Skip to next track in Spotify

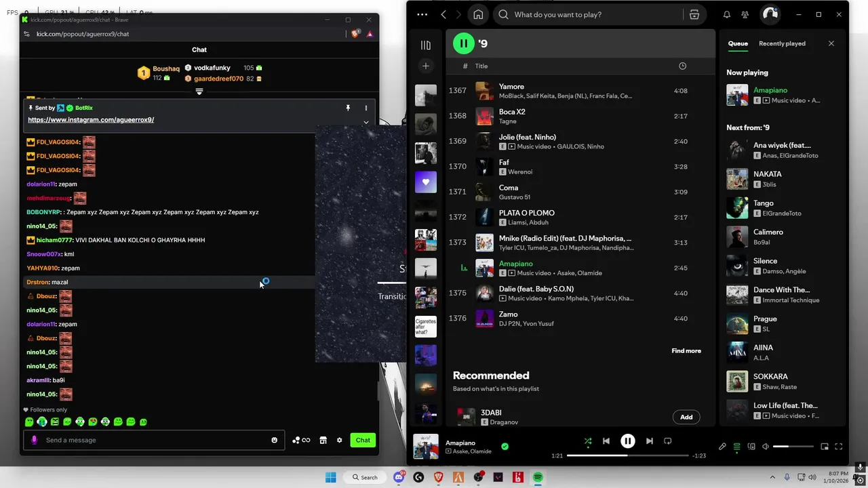650,441
